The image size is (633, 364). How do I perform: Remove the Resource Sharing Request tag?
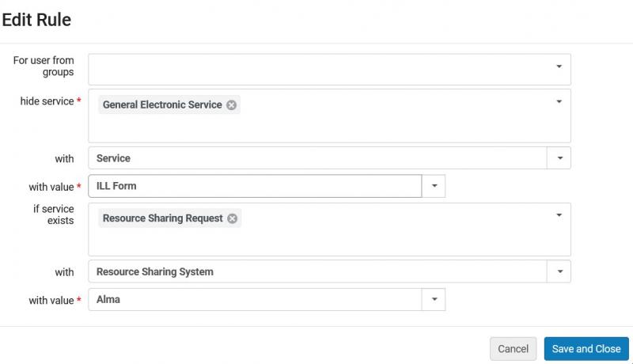click(232, 218)
